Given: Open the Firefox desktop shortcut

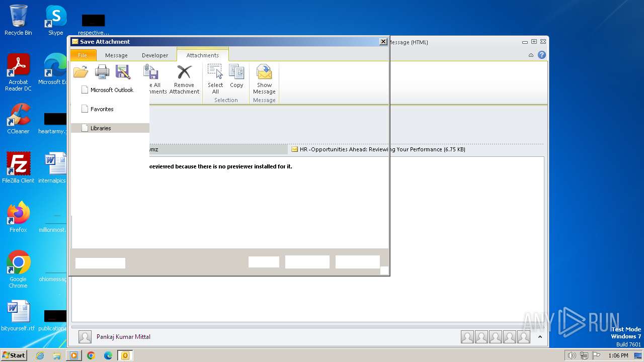Looking at the screenshot, I should point(18,217).
